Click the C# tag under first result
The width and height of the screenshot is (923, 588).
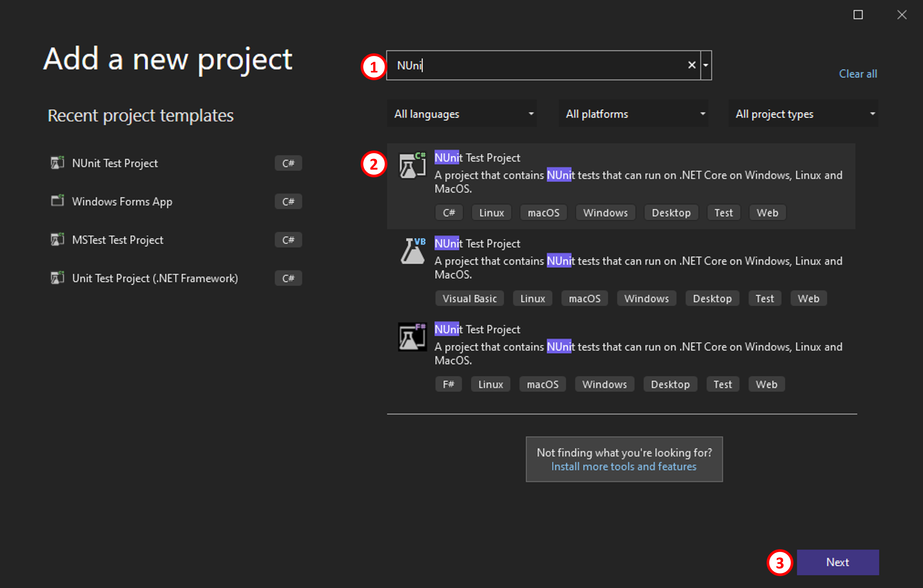(x=449, y=212)
